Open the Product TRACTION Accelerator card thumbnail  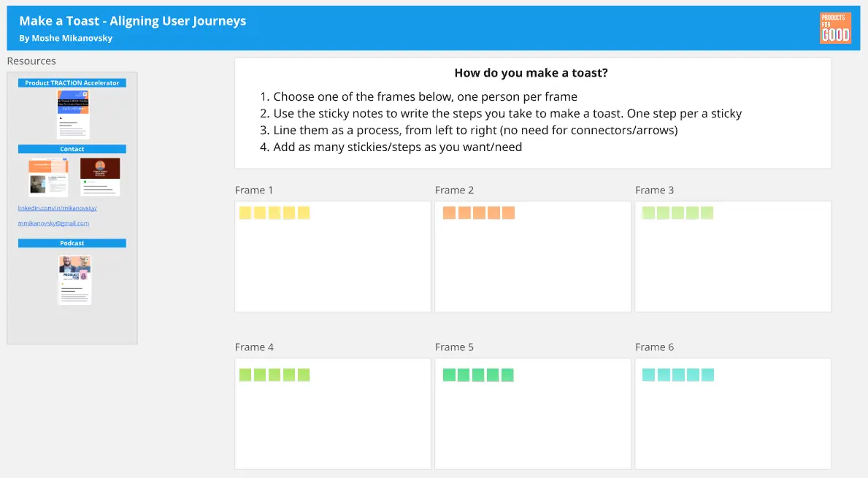coord(73,114)
